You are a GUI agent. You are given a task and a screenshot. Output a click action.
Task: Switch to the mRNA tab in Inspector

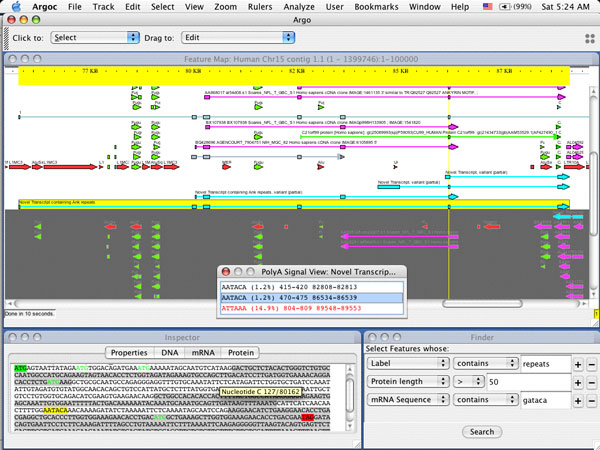pos(202,353)
